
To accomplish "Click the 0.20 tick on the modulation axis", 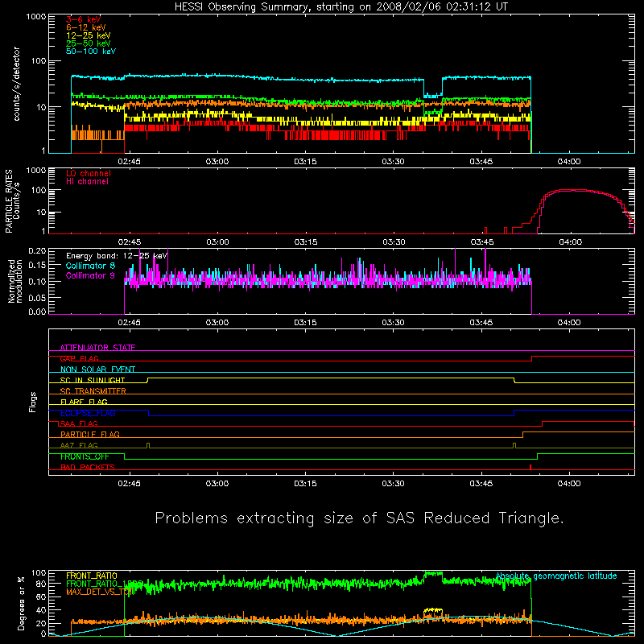I will tap(37, 251).
